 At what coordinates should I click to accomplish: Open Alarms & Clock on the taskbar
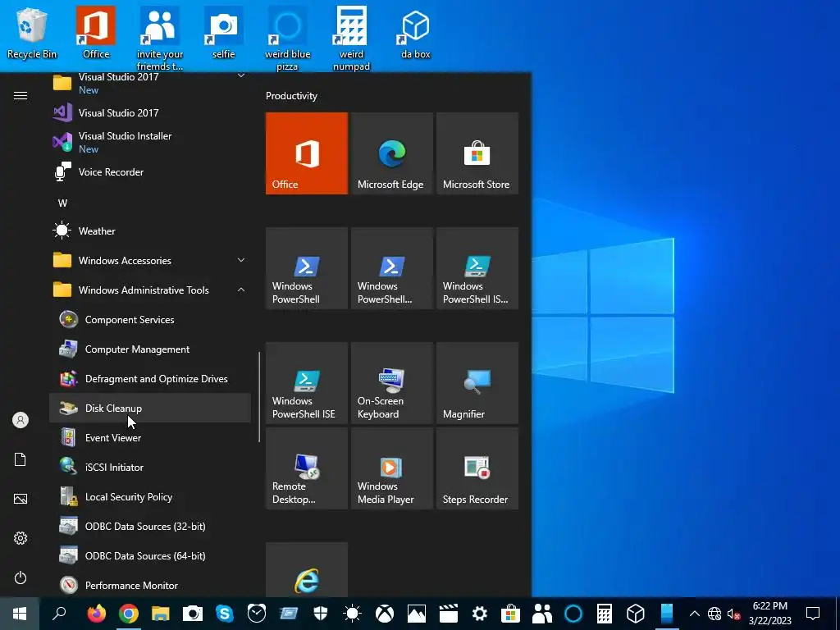(x=256, y=614)
